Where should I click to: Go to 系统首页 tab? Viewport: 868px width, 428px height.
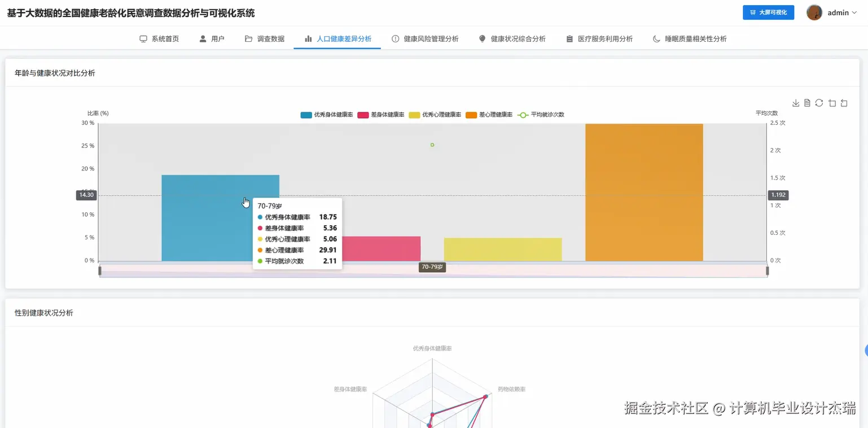[159, 39]
